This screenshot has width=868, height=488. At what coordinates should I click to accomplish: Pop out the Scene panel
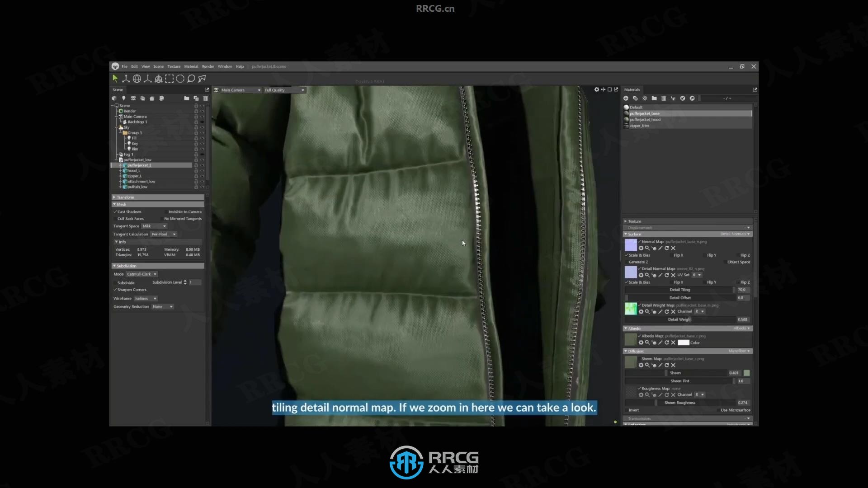(x=207, y=89)
